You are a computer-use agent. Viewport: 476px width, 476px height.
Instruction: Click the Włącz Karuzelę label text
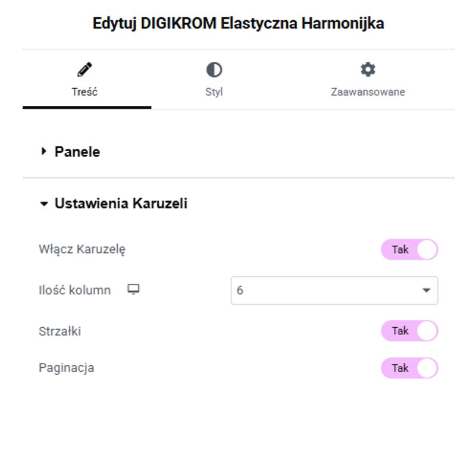click(x=82, y=249)
